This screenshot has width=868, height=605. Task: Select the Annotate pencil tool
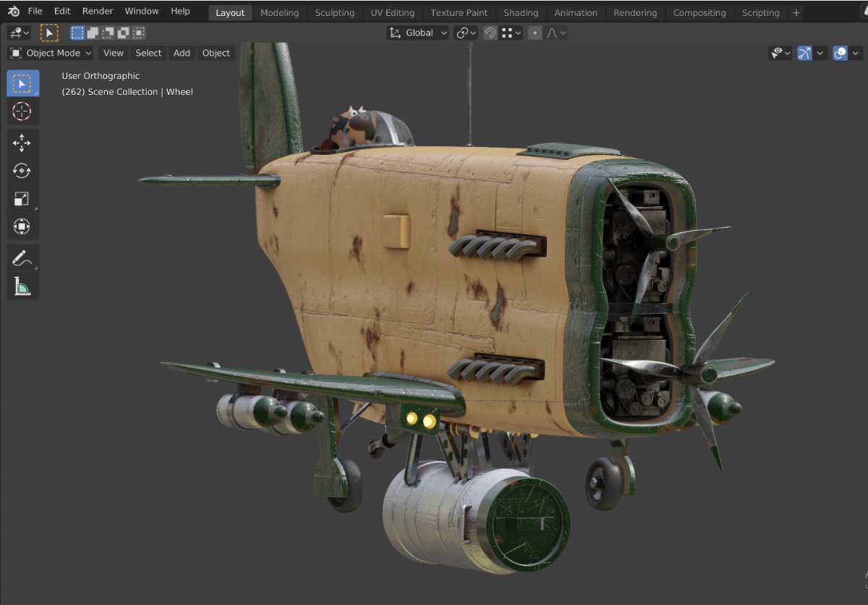coord(22,258)
